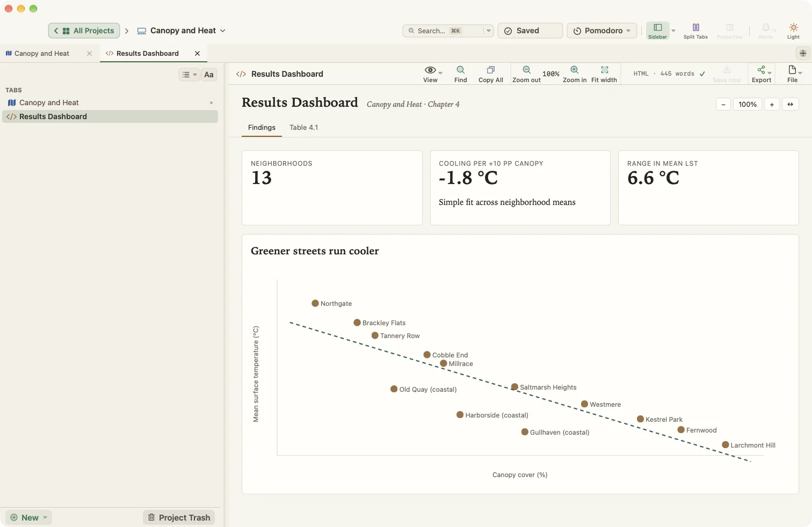Open the View options eye icon
The width and height of the screenshot is (812, 527).
click(x=430, y=70)
